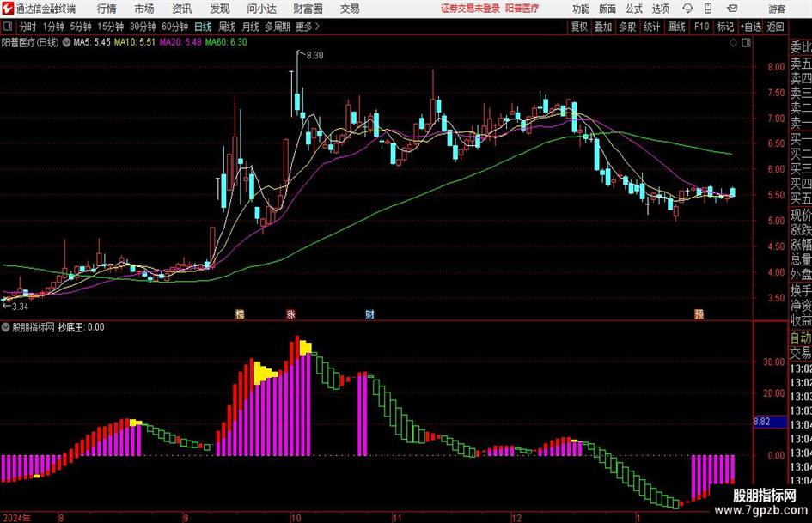
Task: Open the 交易 menu
Action: pyautogui.click(x=350, y=9)
